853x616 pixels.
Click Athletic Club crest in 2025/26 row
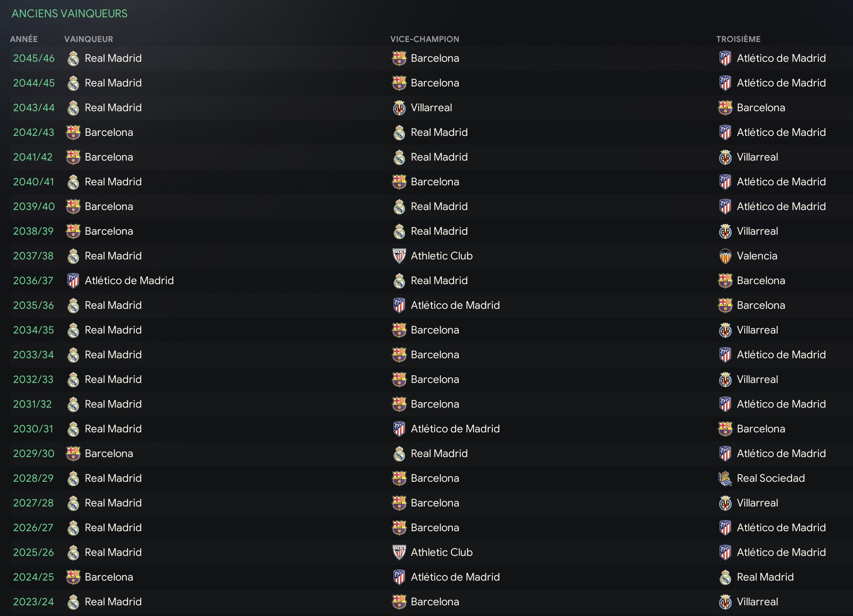399,553
